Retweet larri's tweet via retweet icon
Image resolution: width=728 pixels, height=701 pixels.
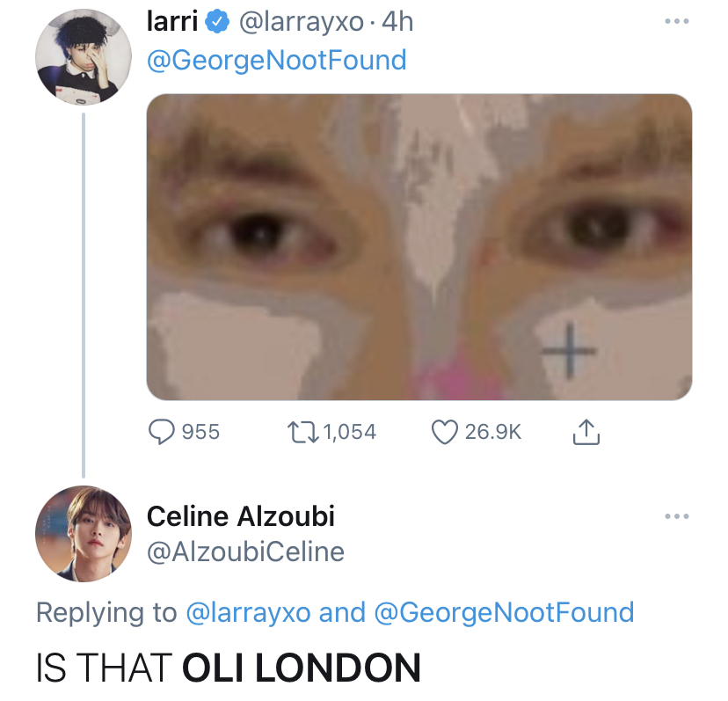(304, 431)
